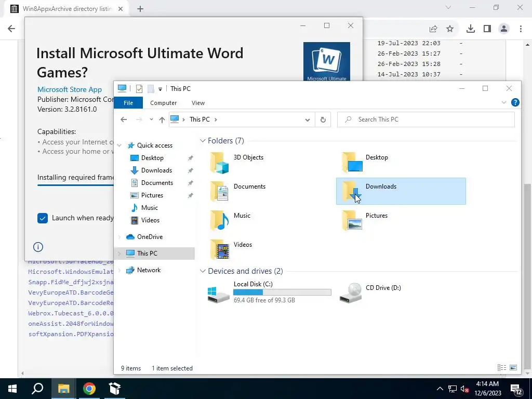Click the Search This PC field

426,119
